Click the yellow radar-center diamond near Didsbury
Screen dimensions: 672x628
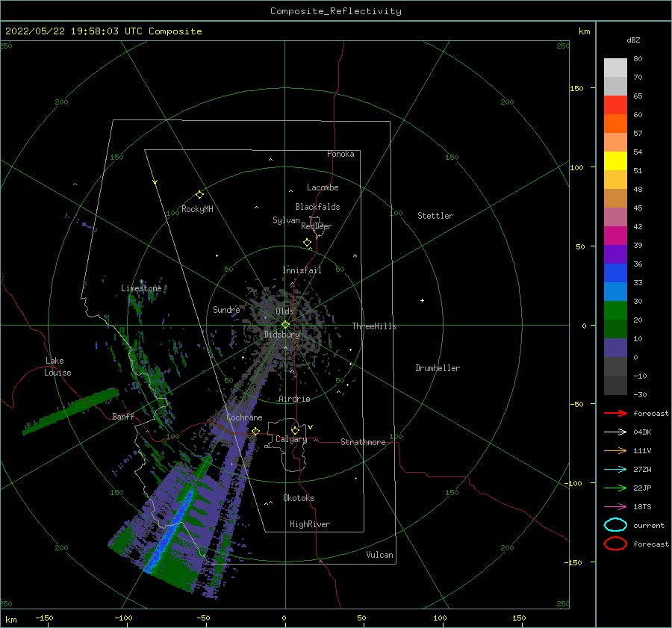pyautogui.click(x=285, y=325)
